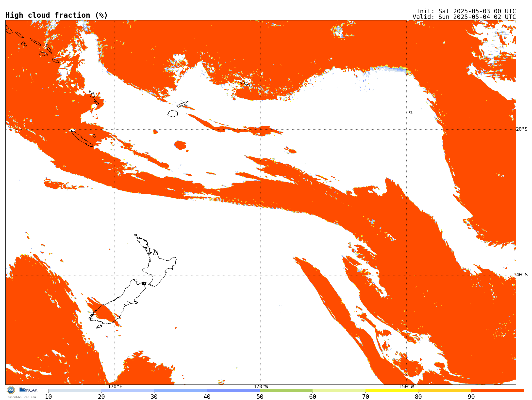Click the 50-60 green colorbar segment
The height and width of the screenshot is (400, 532).
pos(286,391)
